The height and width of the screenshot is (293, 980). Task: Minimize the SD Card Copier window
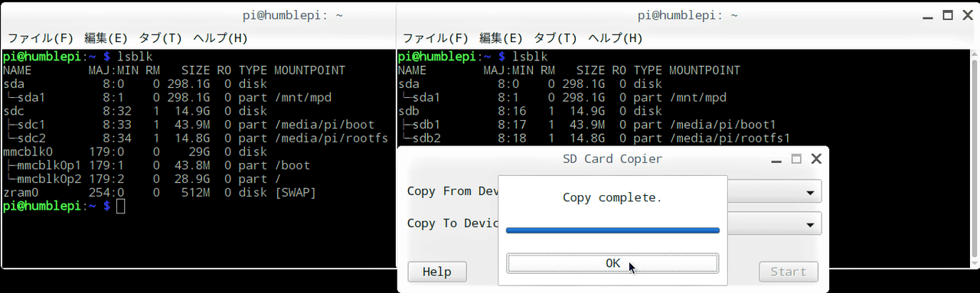point(777,160)
